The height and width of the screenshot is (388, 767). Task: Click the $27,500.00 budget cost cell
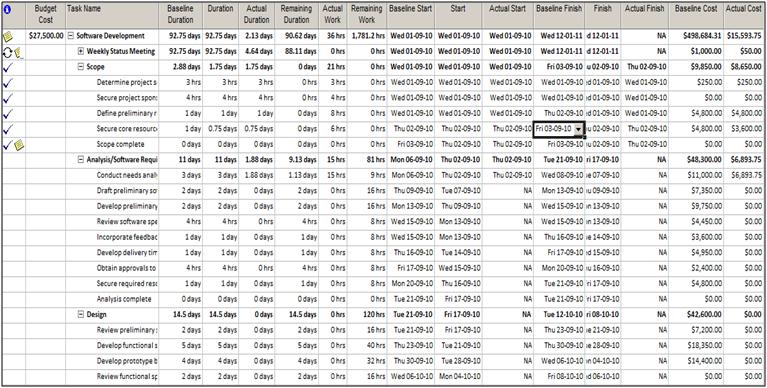click(x=45, y=36)
